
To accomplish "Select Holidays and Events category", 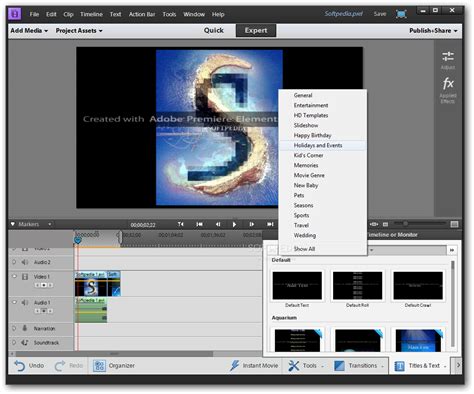I will point(322,145).
